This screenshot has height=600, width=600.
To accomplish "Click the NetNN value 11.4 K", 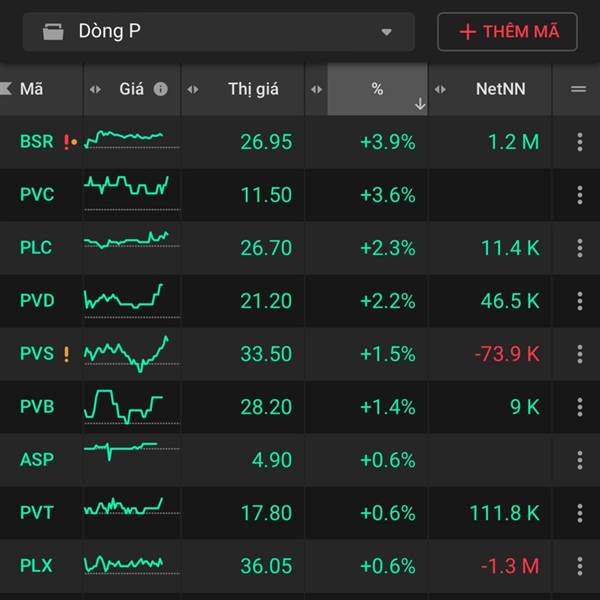I will [x=510, y=248].
